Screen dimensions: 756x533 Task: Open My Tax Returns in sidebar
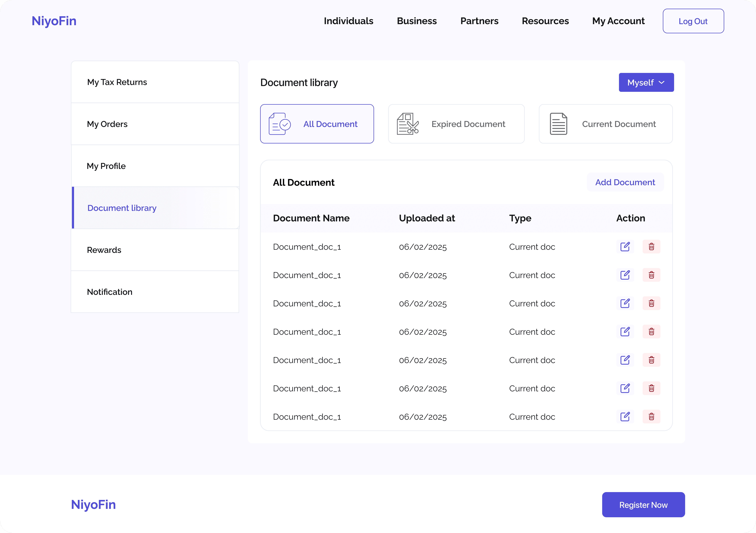click(117, 82)
